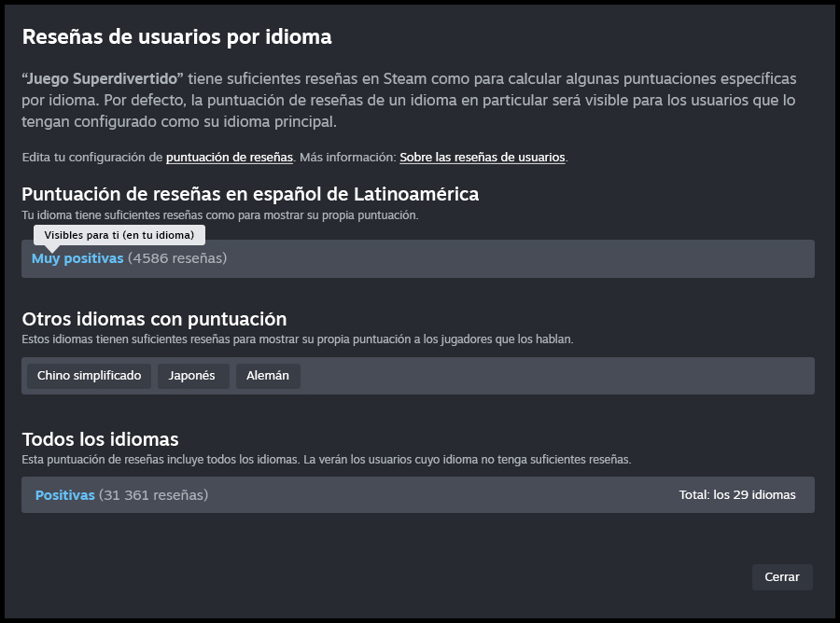This screenshot has height=623, width=840.
Task: Click "Total: los 29 idiomas" label
Action: [737, 495]
